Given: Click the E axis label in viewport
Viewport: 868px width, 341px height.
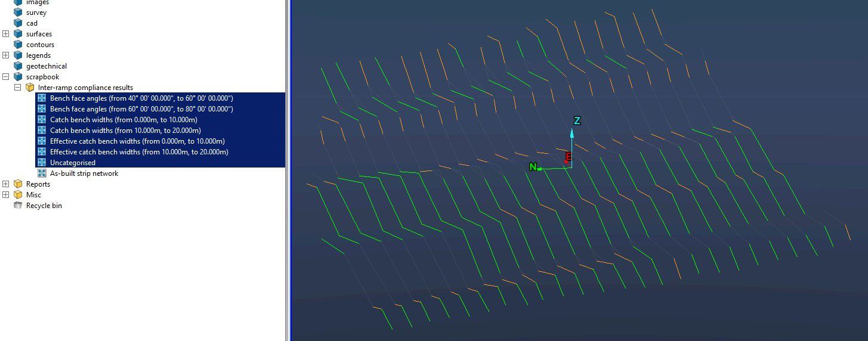Looking at the screenshot, I should coord(569,157).
